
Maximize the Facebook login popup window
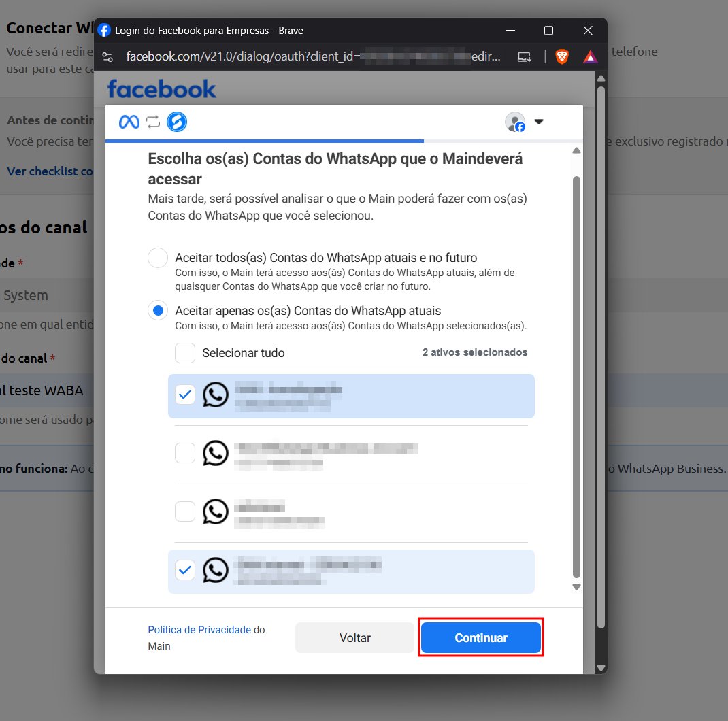(x=548, y=30)
